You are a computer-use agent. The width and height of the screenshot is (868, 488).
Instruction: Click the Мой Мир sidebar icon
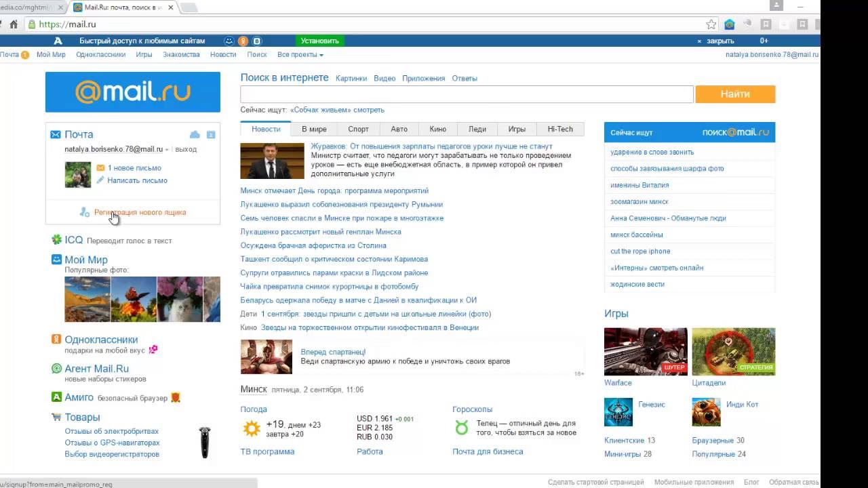[x=57, y=260]
